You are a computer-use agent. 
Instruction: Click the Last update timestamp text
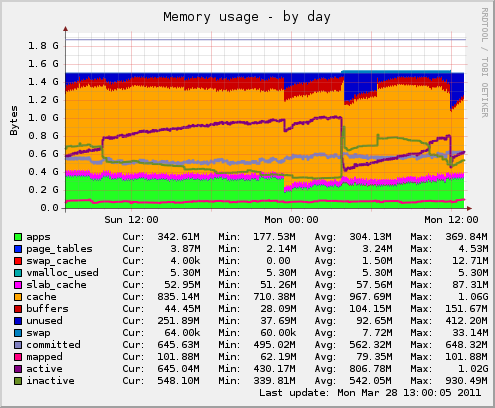pos(370,393)
